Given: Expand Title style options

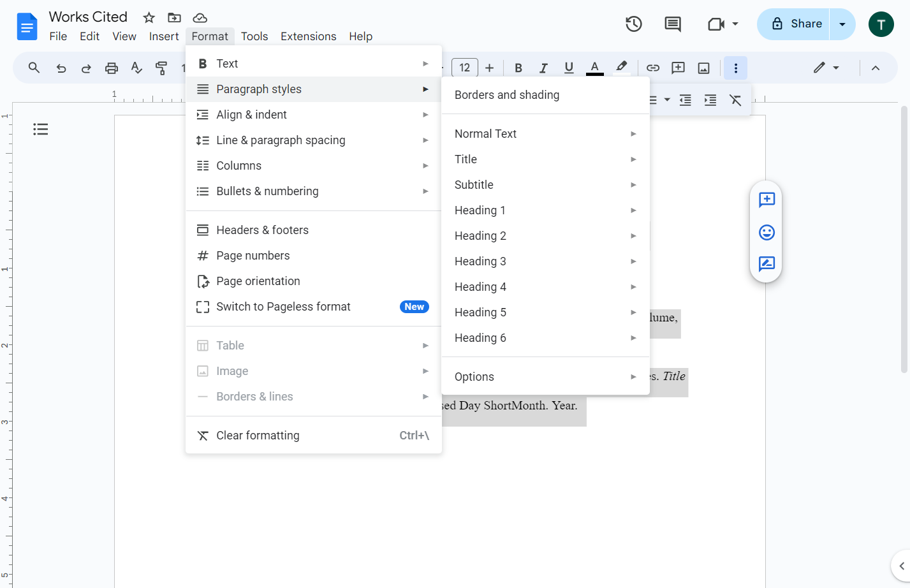Looking at the screenshot, I should pos(546,159).
